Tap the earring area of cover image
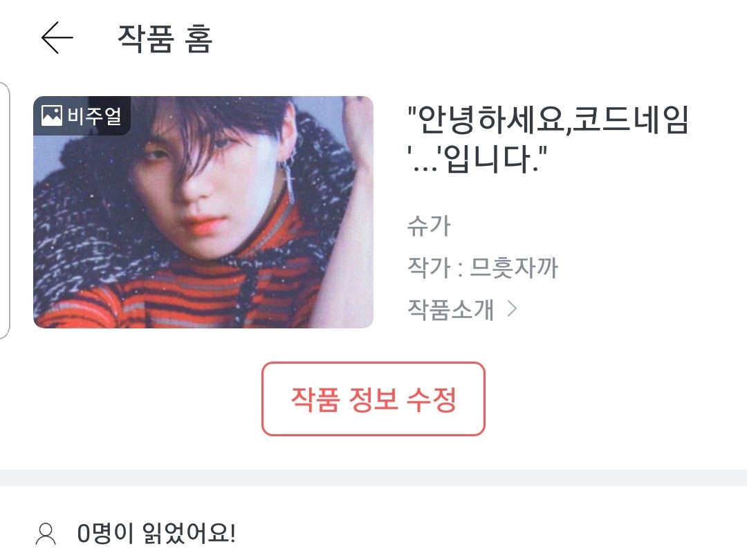This screenshot has width=747, height=560. [288, 176]
